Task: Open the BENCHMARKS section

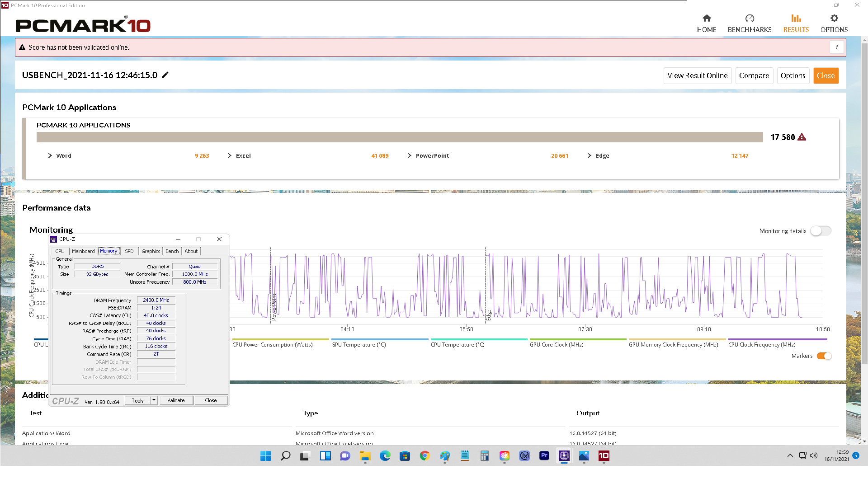Action: 750,23
